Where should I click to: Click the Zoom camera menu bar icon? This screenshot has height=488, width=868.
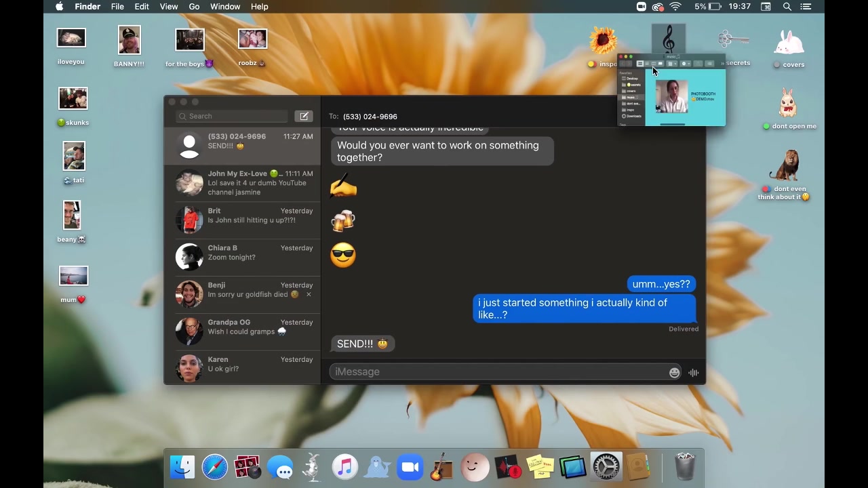(642, 7)
